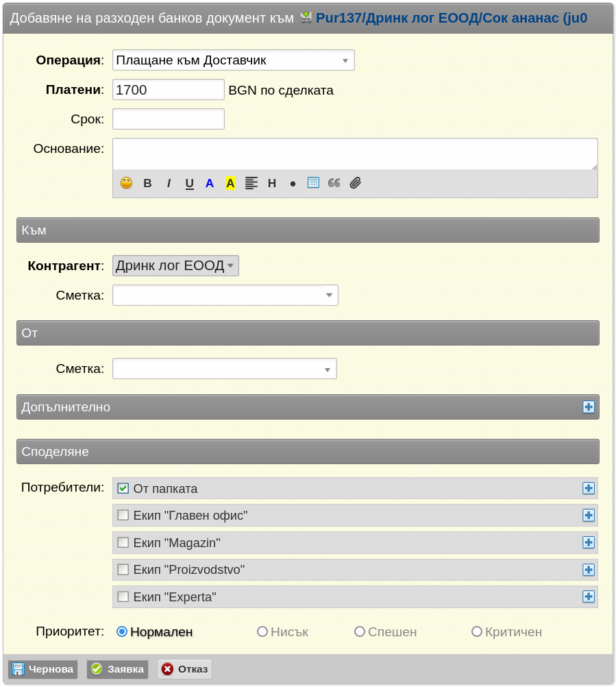Apply italic formatting in Основание editor

pos(169,183)
